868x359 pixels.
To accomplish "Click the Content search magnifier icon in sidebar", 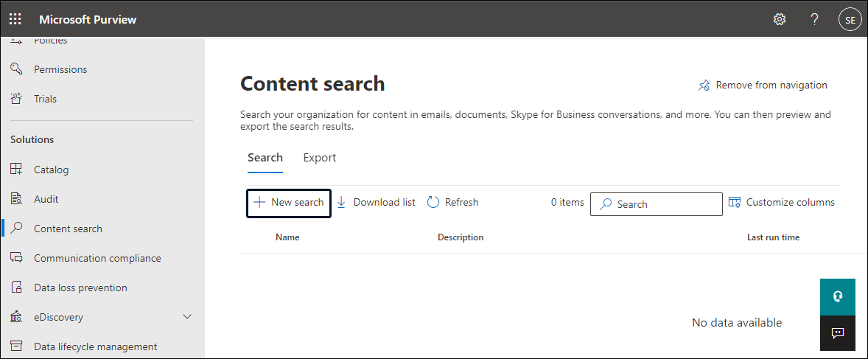I will click(x=17, y=229).
